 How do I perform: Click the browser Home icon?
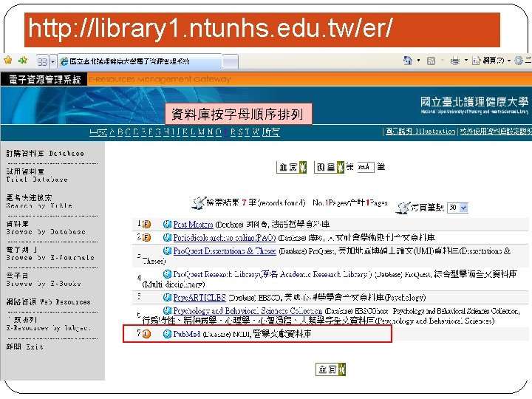tap(407, 61)
